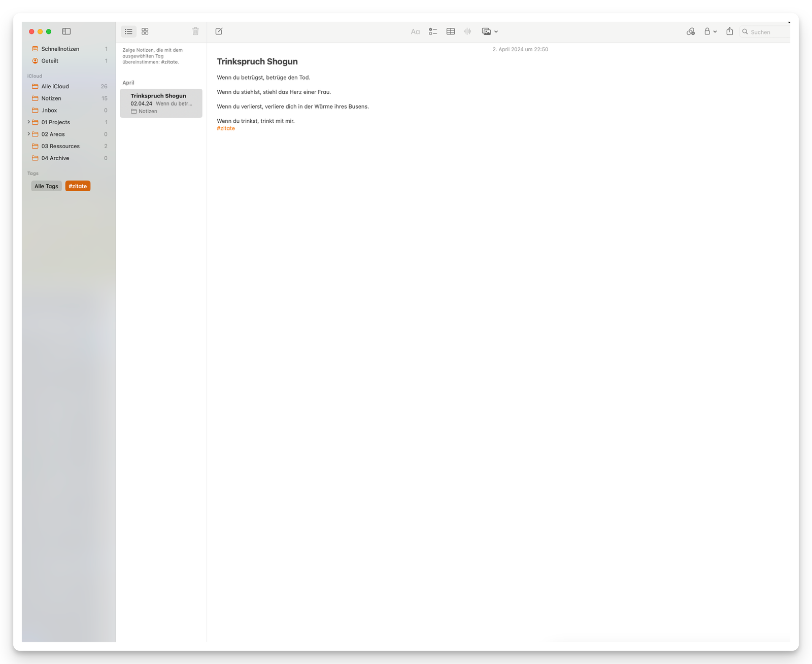
Task: Open the media insert dropdown chevron
Action: (x=496, y=31)
